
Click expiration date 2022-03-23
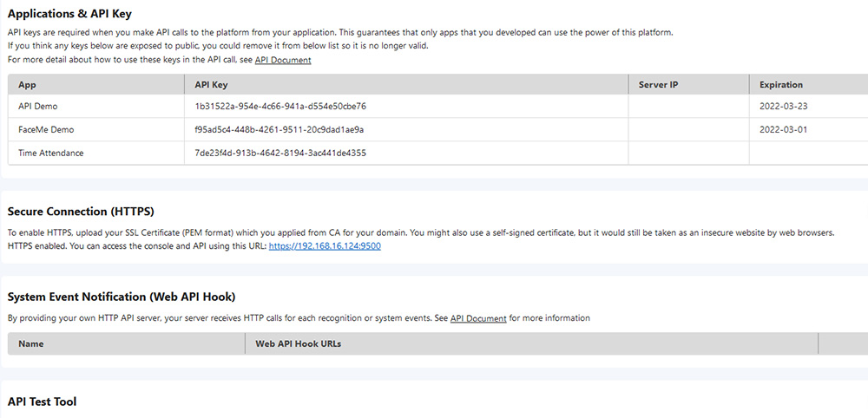pyautogui.click(x=784, y=106)
